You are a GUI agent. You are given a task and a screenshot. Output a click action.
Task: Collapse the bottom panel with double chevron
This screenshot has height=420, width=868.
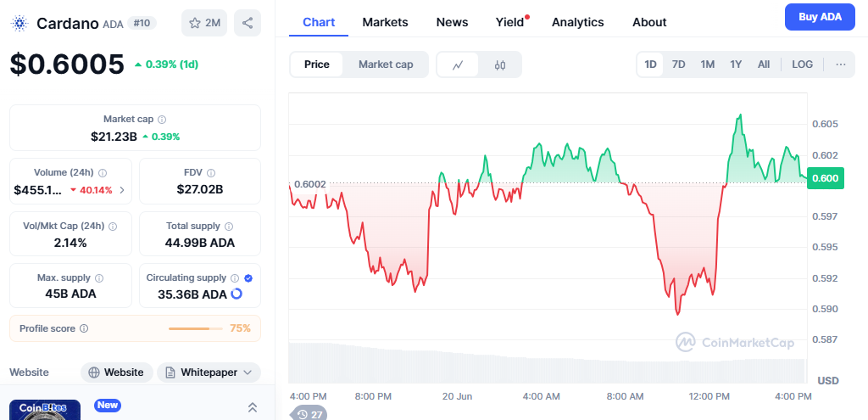click(x=253, y=407)
